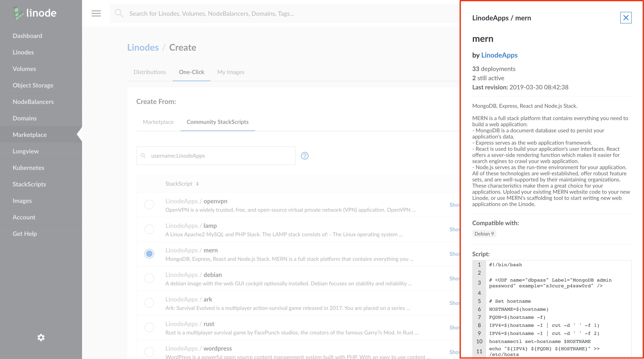Switch to the Distributions tab
The height and width of the screenshot is (359, 644).
150,72
